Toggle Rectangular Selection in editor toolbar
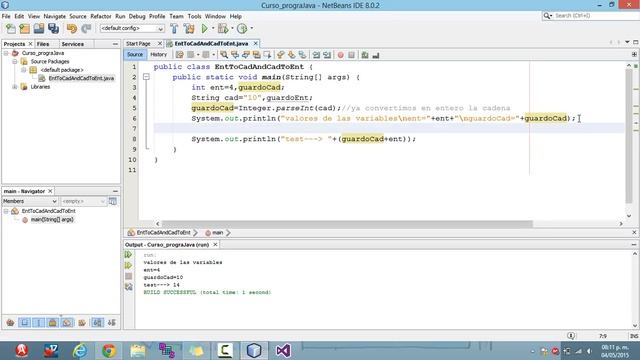The height and width of the screenshot is (360, 640). (x=267, y=55)
